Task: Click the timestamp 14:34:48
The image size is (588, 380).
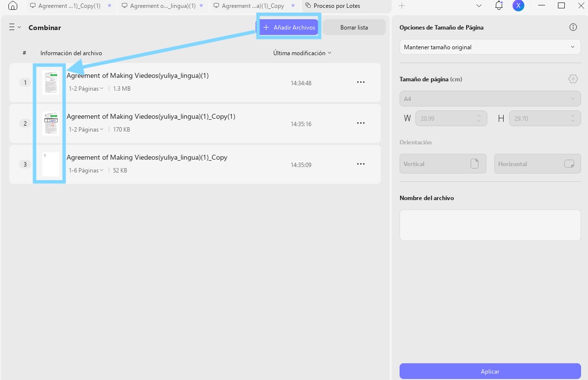Action: (x=301, y=83)
